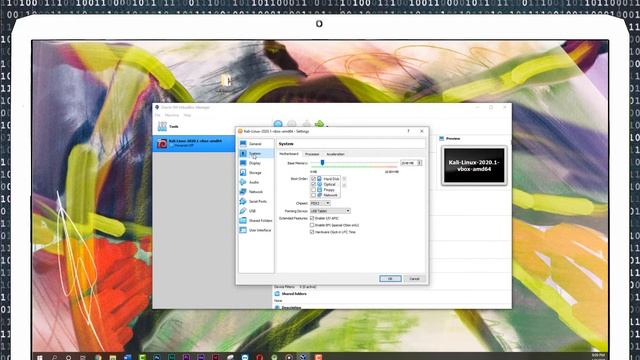Click the green Start arrow in VirtualBox Manager
640x360 pixels.
tap(320, 123)
